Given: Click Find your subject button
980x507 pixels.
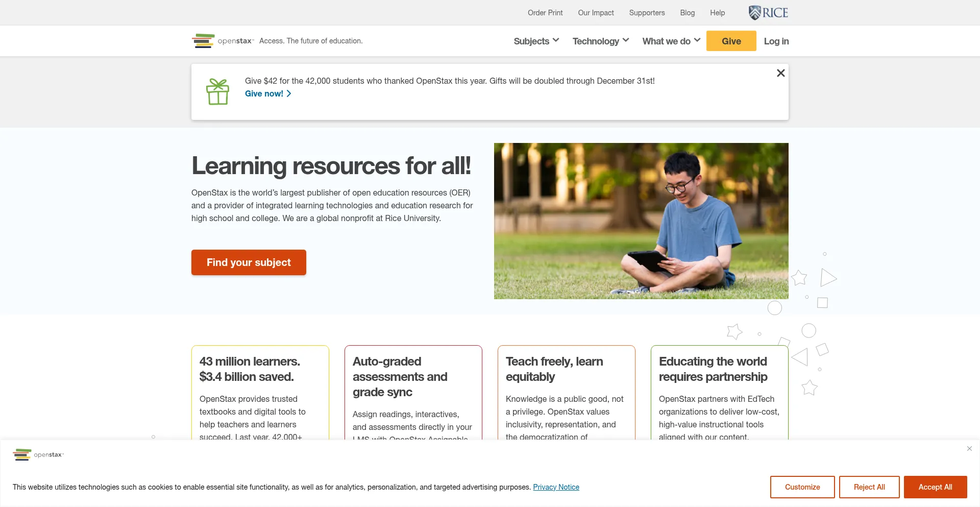Looking at the screenshot, I should pyautogui.click(x=249, y=262).
